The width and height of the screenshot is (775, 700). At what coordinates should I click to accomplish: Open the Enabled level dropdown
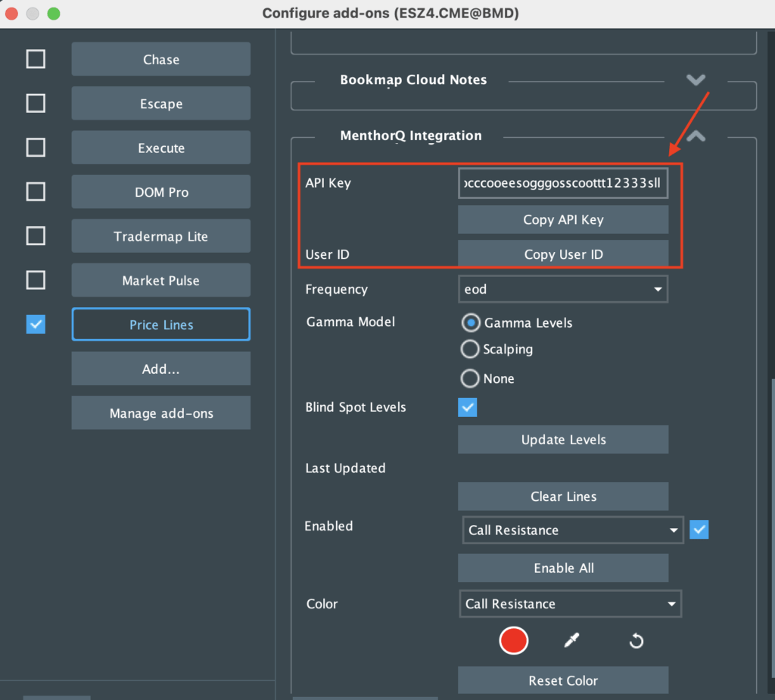[572, 530]
